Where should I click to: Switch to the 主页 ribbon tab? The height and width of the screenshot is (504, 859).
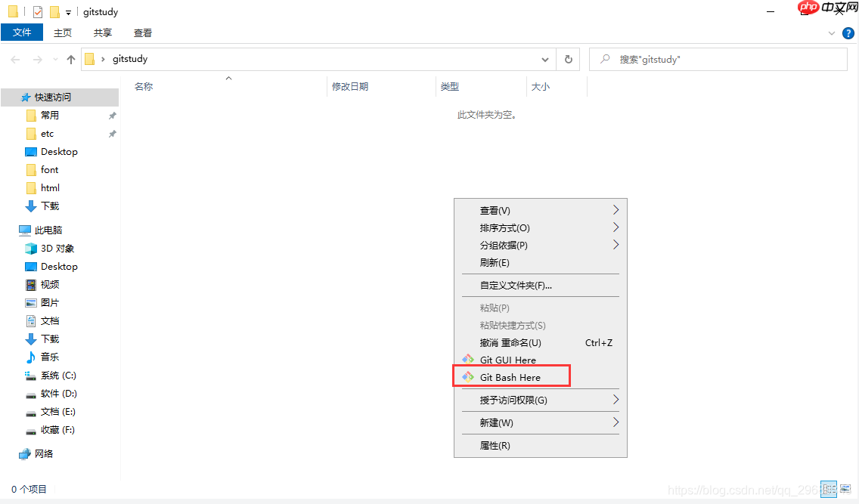63,32
